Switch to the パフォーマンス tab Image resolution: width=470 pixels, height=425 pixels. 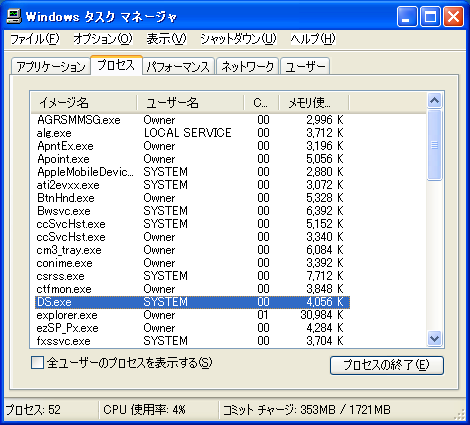178,66
